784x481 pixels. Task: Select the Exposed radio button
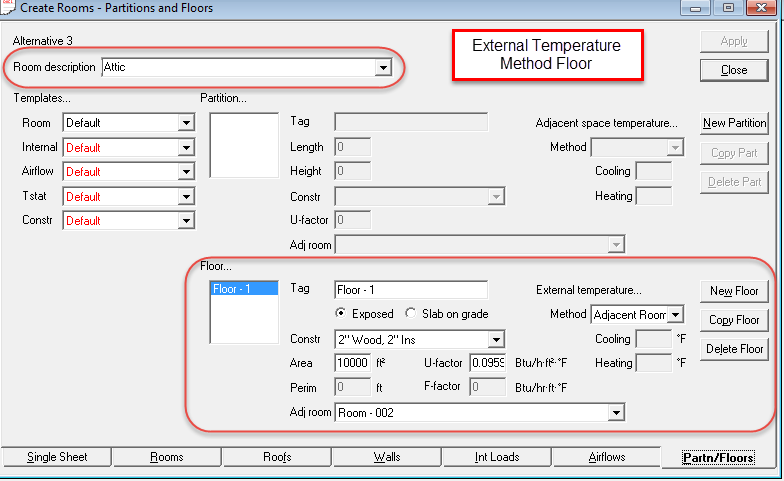pyautogui.click(x=341, y=314)
